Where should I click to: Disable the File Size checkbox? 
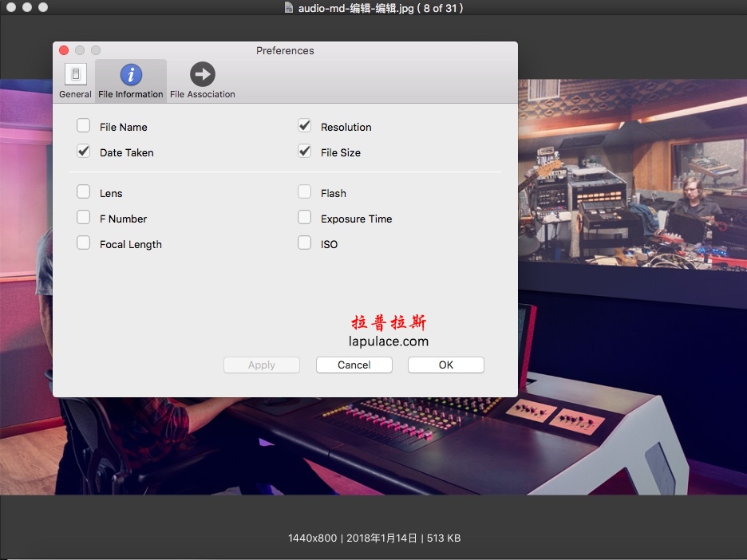click(x=304, y=152)
